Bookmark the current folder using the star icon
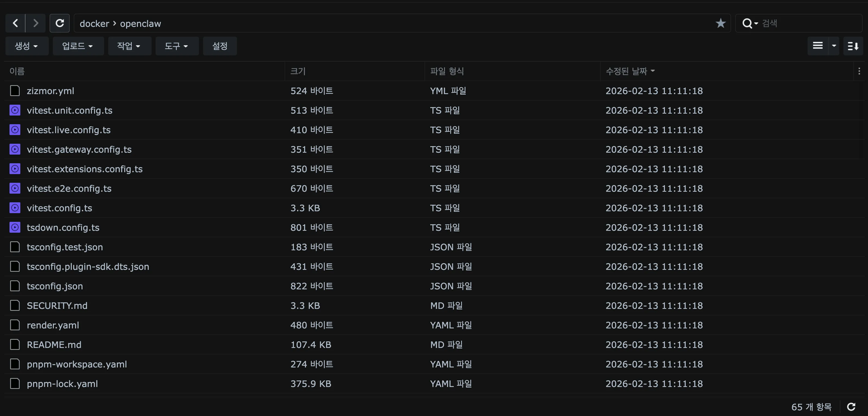 tap(721, 23)
